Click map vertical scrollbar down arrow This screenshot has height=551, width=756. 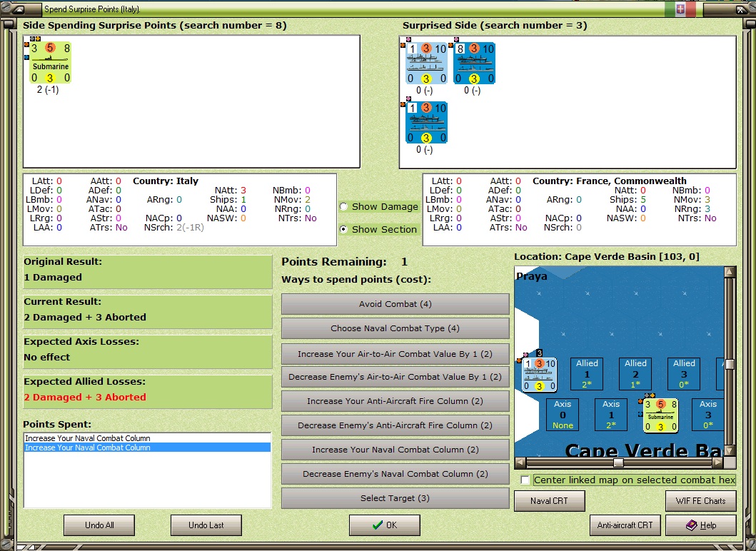pos(730,451)
